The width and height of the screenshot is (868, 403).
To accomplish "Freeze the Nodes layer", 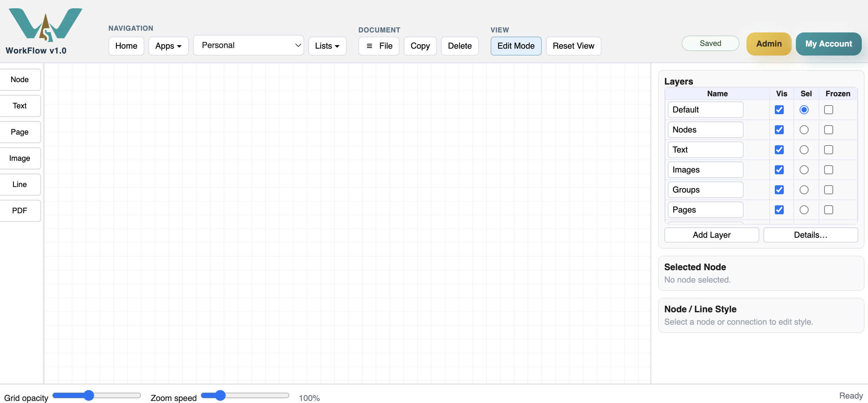I will coord(829,130).
